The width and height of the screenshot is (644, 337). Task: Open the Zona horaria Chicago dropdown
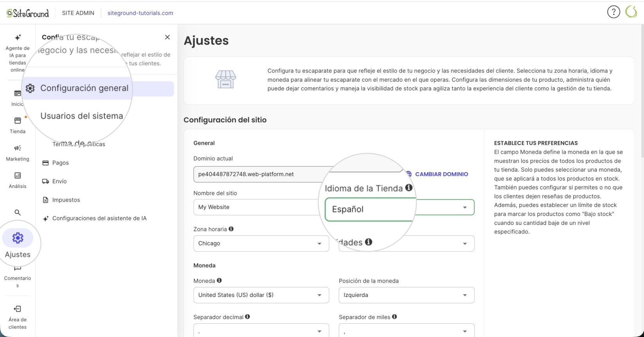pyautogui.click(x=261, y=243)
